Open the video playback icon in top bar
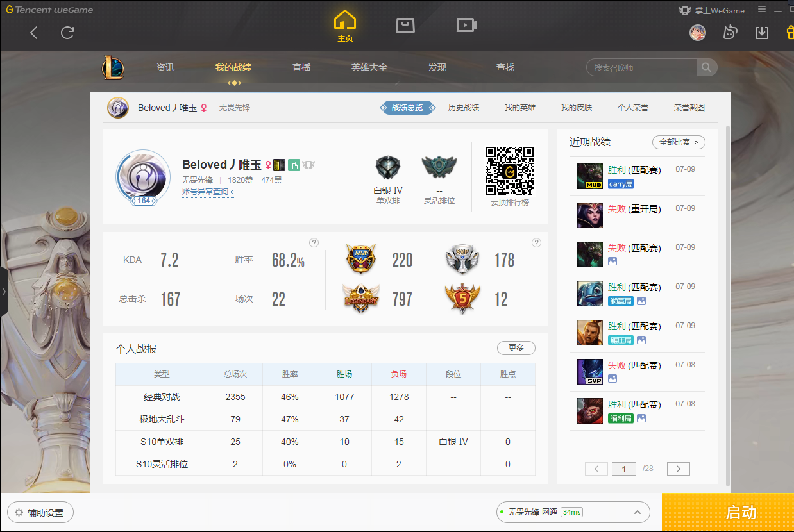This screenshot has width=794, height=532. [466, 25]
